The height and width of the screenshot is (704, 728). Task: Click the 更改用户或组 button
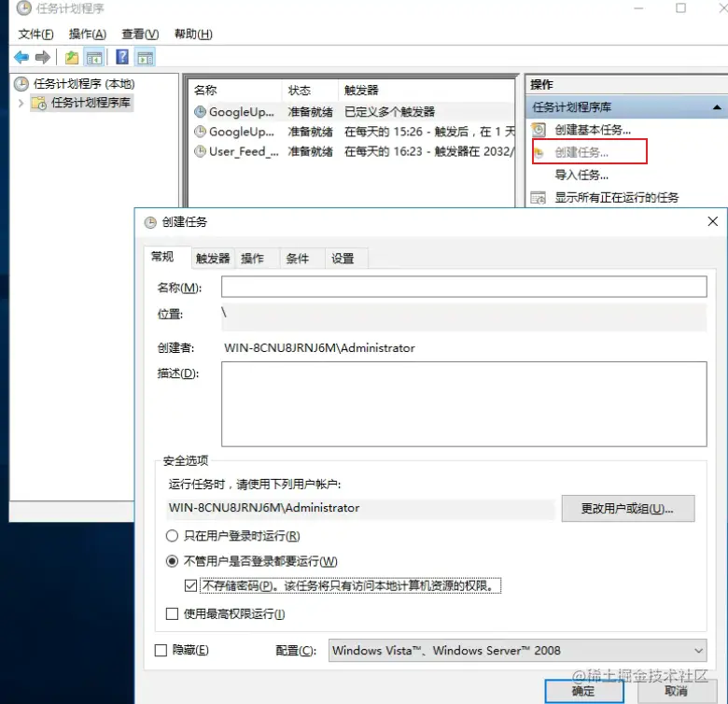628,509
